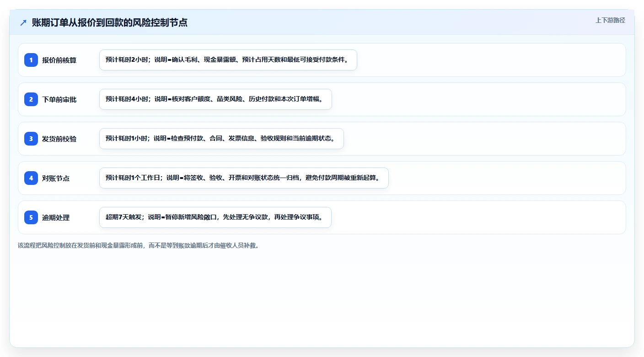Open the 超期7天触发 description box
Image resolution: width=644 pixels, height=357 pixels.
coord(215,217)
